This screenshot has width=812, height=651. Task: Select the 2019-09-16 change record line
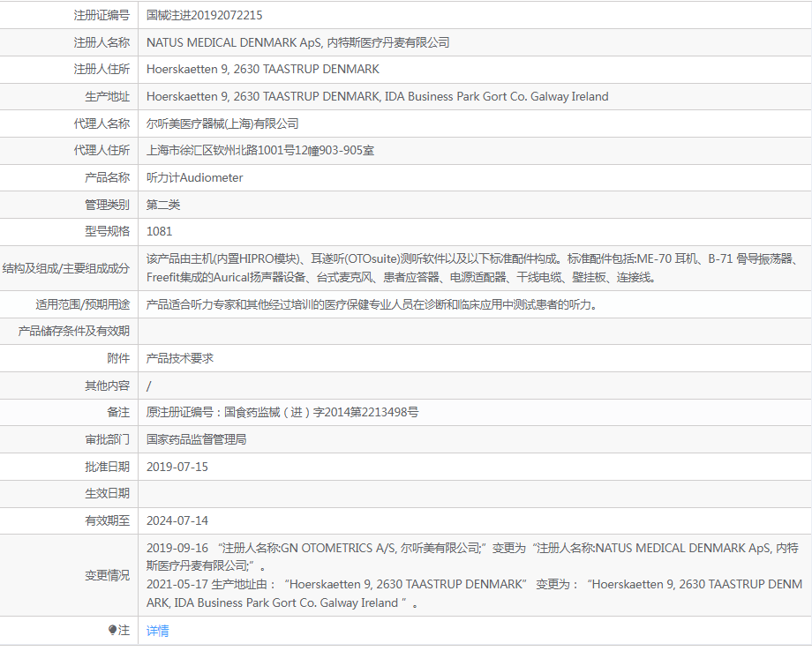pos(472,557)
